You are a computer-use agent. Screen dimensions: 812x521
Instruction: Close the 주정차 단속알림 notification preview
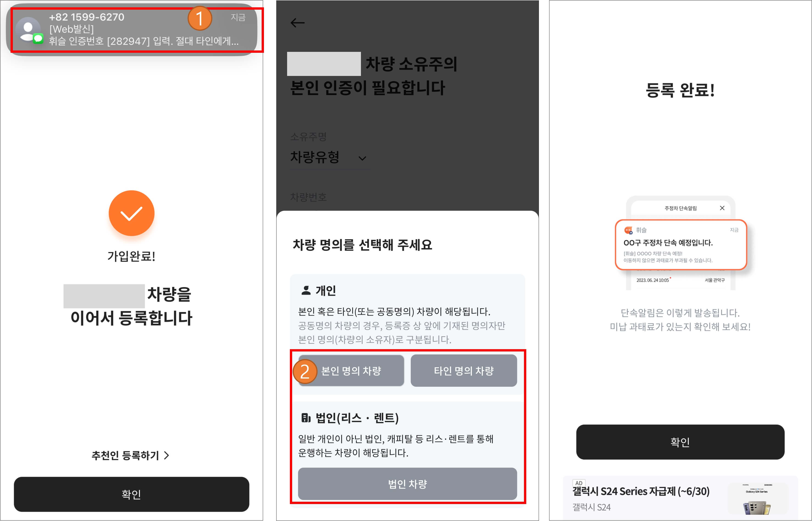(722, 208)
